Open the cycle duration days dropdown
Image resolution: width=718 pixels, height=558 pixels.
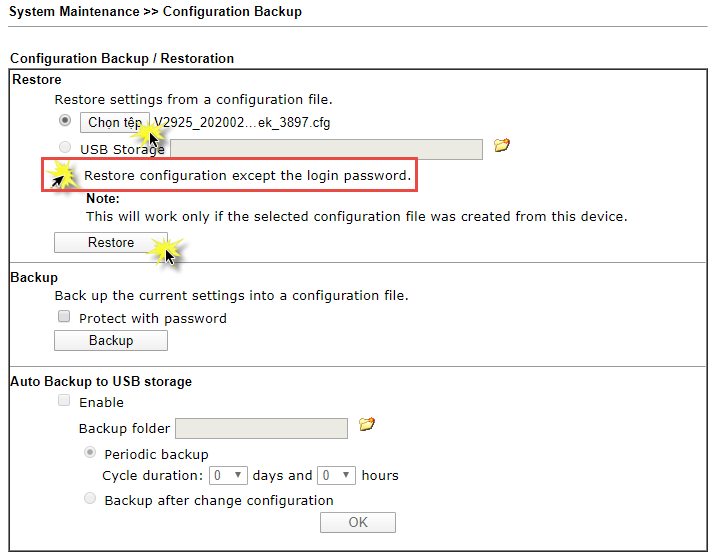tap(228, 476)
